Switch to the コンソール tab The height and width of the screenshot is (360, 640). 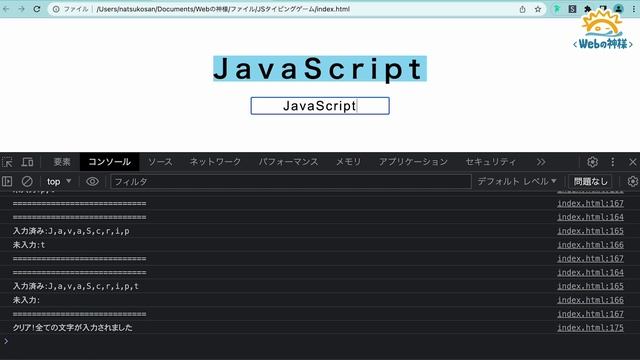pyautogui.click(x=109, y=162)
